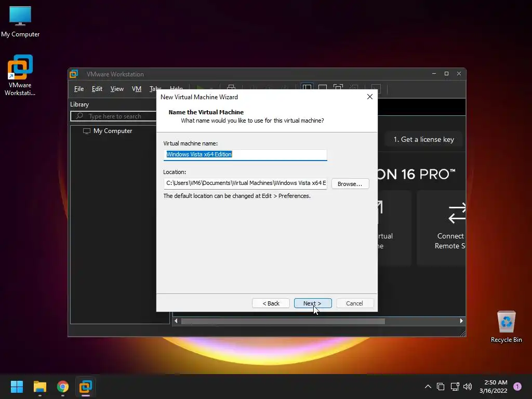Open the notification badge in the taskbar
Image resolution: width=532 pixels, height=399 pixels.
point(517,386)
